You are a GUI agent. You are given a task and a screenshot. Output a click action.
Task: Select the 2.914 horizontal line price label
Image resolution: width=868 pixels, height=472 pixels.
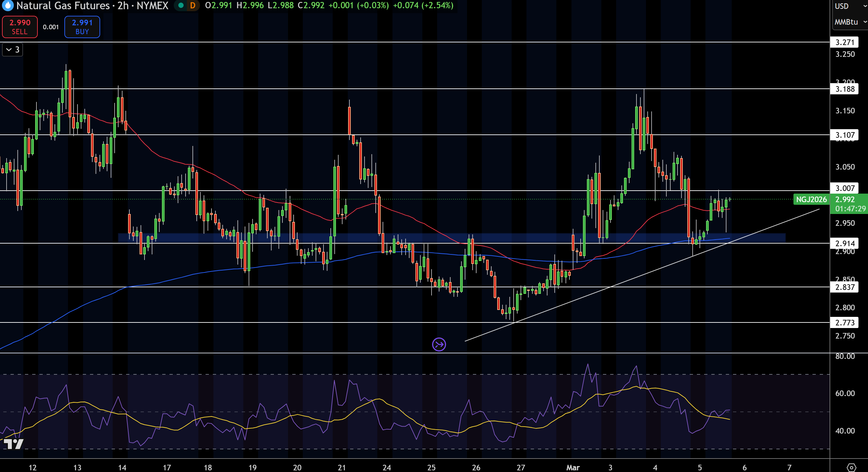(x=845, y=244)
